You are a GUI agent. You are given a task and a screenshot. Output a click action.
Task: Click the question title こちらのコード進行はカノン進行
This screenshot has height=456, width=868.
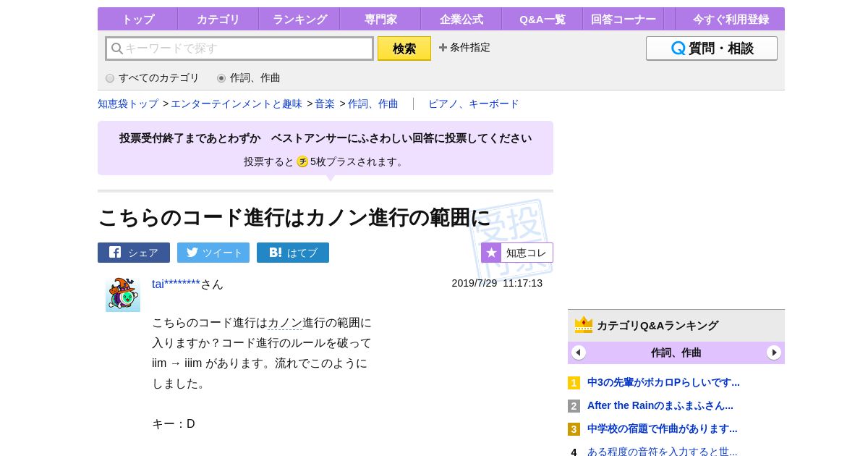[294, 217]
